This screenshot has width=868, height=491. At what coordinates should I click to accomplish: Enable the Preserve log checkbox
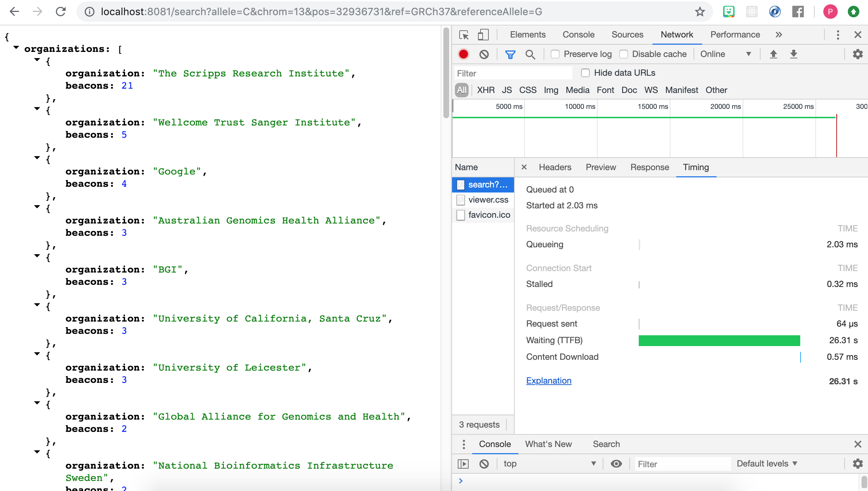(x=555, y=54)
